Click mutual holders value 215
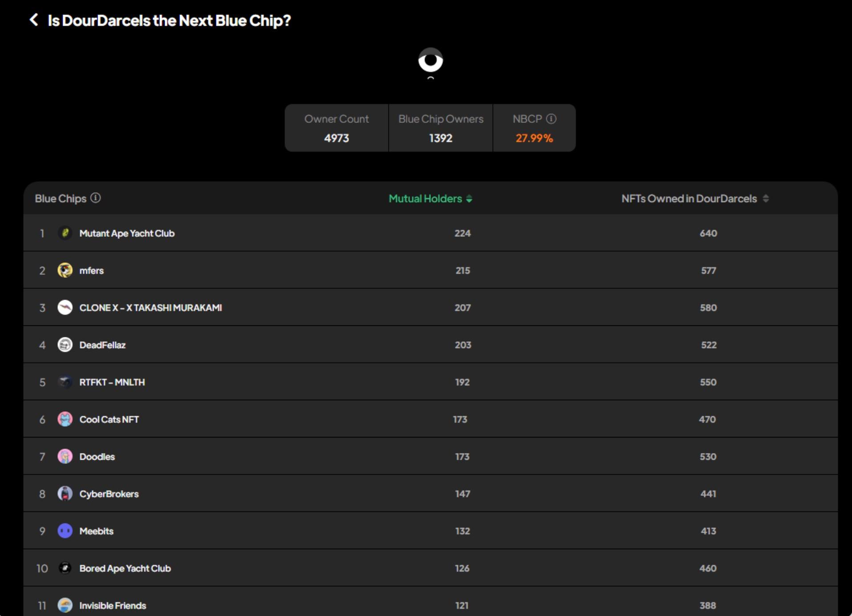Viewport: 852px width, 616px height. pyautogui.click(x=463, y=271)
